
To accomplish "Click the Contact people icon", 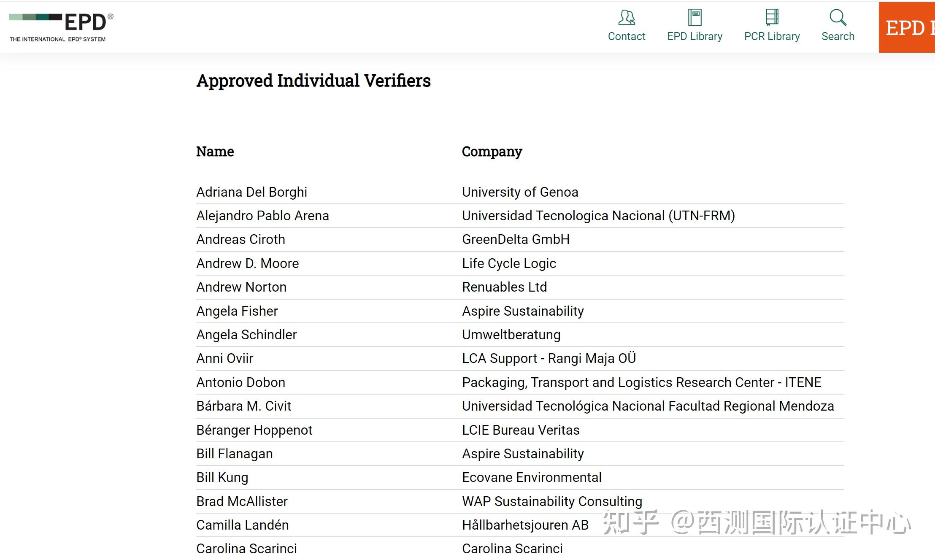I will [627, 18].
